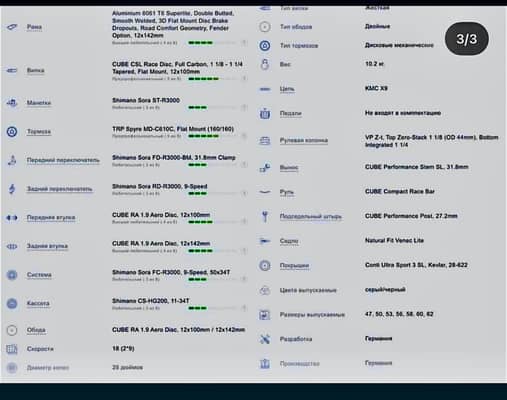Open the Передний переключатель link
Viewport: 507px width, 400px height.
click(63, 160)
